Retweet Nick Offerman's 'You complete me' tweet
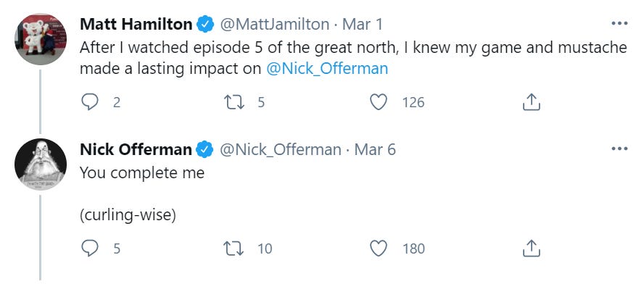Viewport: 644px width, 284px height. click(x=234, y=248)
